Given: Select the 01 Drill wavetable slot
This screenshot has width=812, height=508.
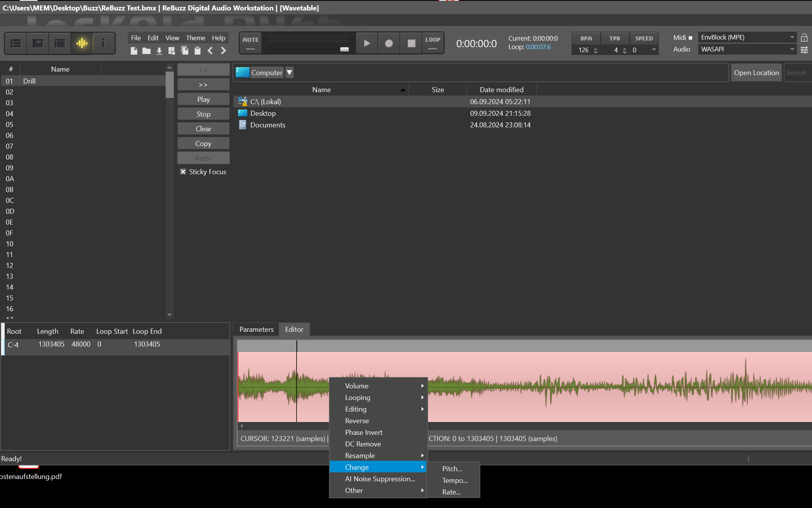Looking at the screenshot, I should pos(83,81).
